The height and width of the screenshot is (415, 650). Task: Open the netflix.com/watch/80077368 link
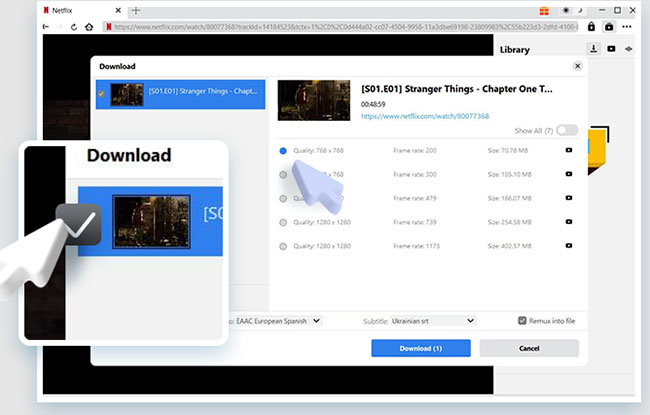(425, 116)
